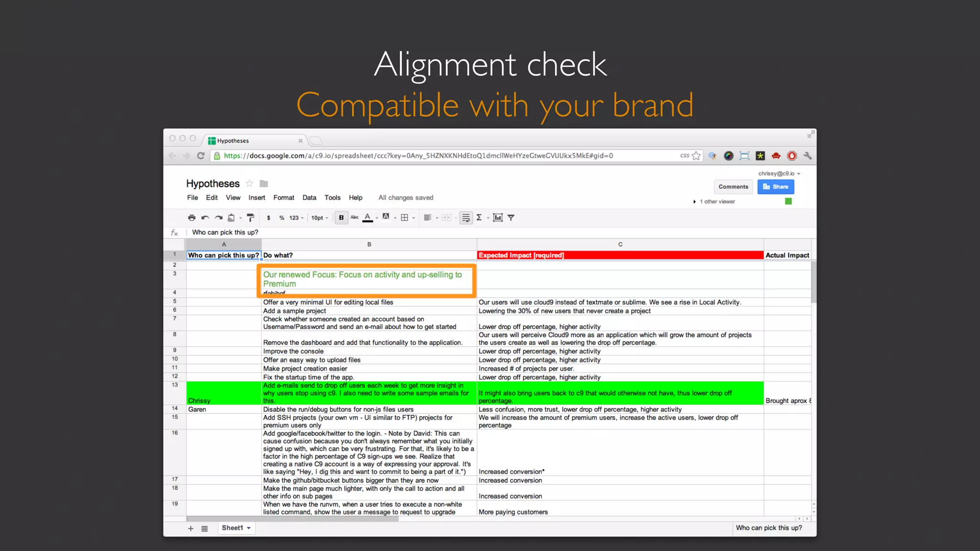980x551 pixels.
Task: Toggle the Wrap text button
Action: tap(466, 218)
